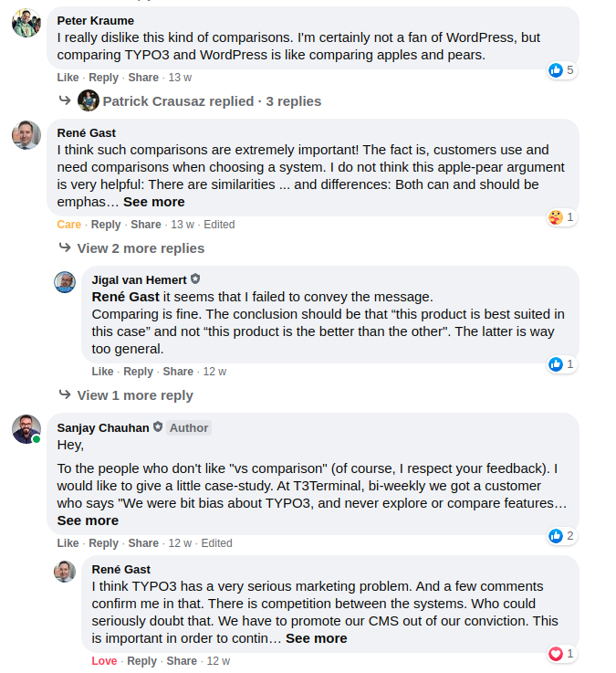Click Patrick Crausaz's small reply avatar

tap(89, 100)
